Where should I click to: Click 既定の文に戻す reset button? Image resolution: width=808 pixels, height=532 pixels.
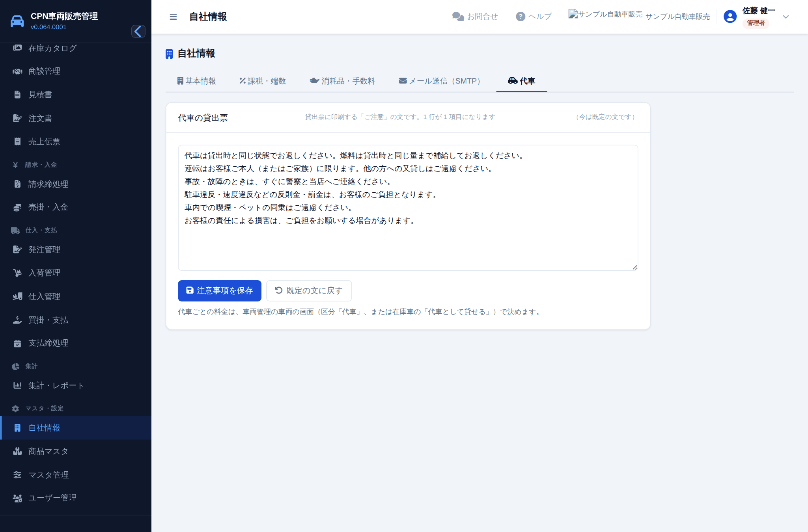(x=309, y=291)
